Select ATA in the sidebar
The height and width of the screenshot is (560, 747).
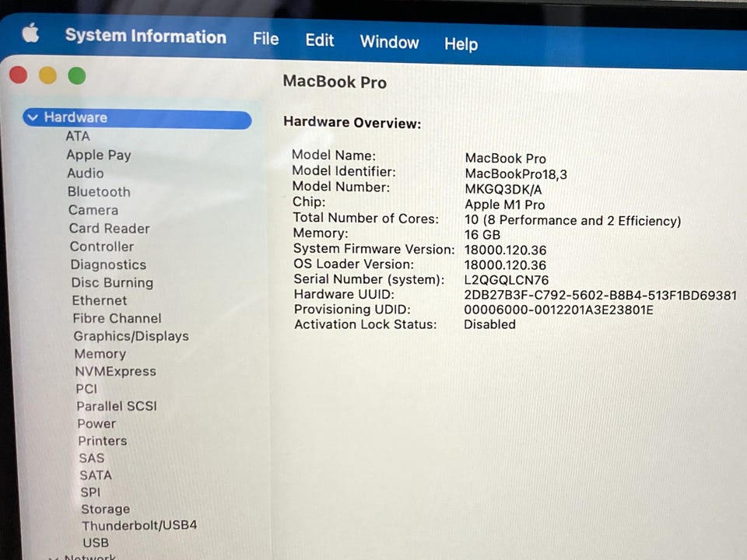[78, 136]
